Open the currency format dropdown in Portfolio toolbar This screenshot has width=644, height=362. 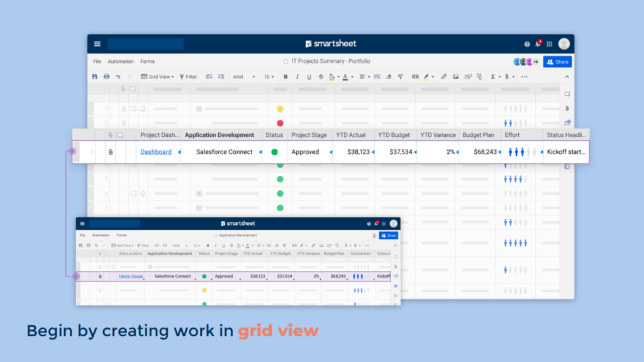point(509,77)
